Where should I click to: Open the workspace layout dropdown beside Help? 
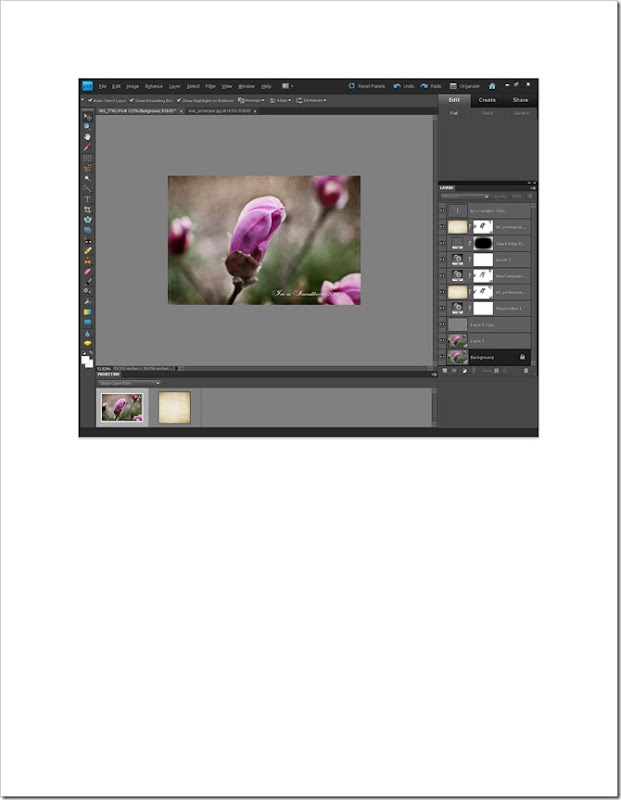(287, 86)
